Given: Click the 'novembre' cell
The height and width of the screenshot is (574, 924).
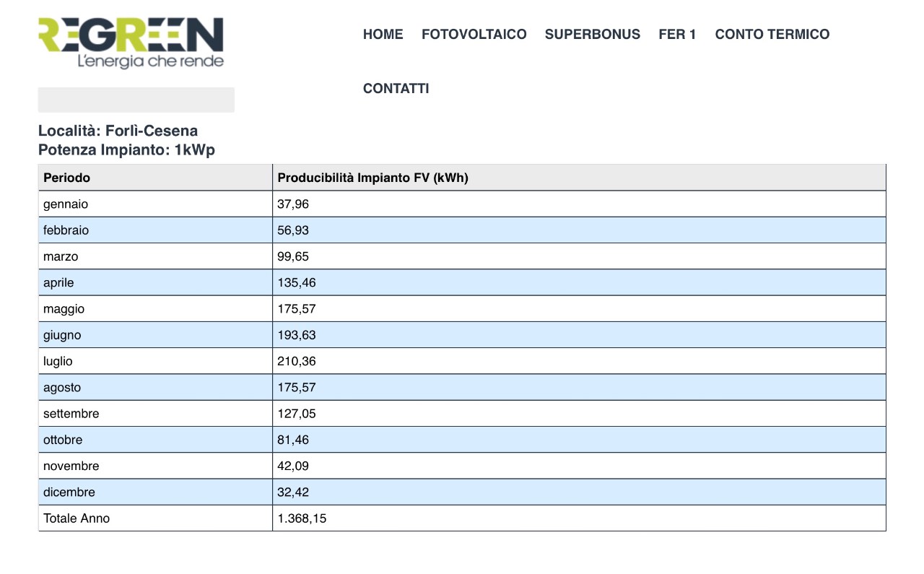Looking at the screenshot, I should pyautogui.click(x=155, y=466).
